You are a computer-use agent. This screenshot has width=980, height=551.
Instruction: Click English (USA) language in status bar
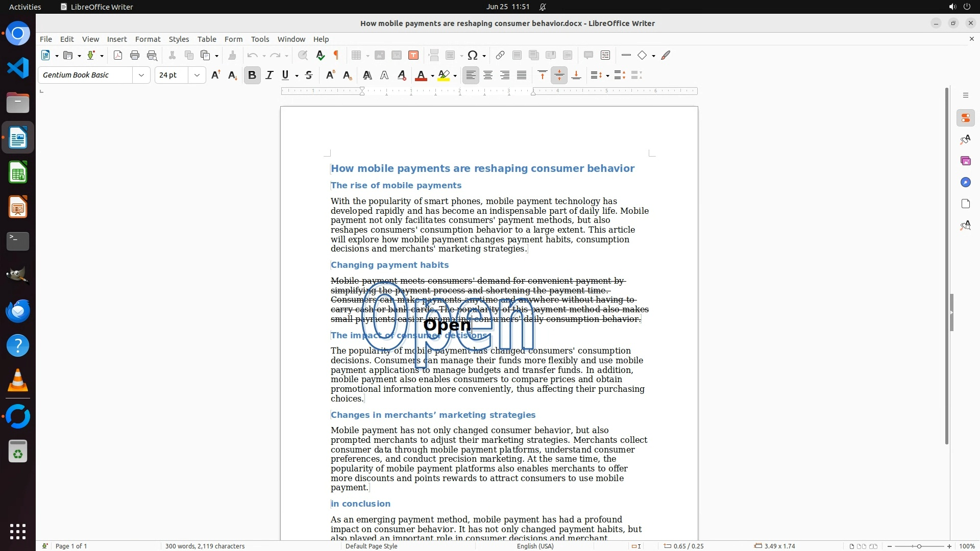[x=535, y=546]
